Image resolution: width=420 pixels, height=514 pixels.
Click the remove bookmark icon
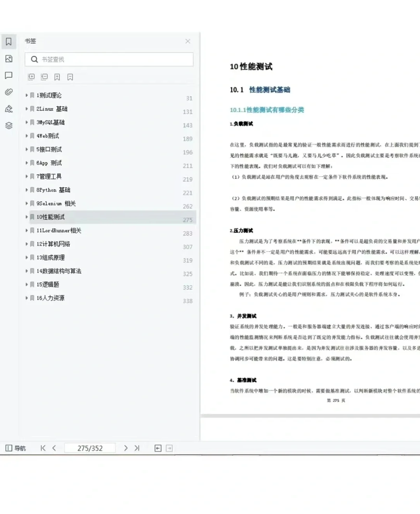click(70, 77)
